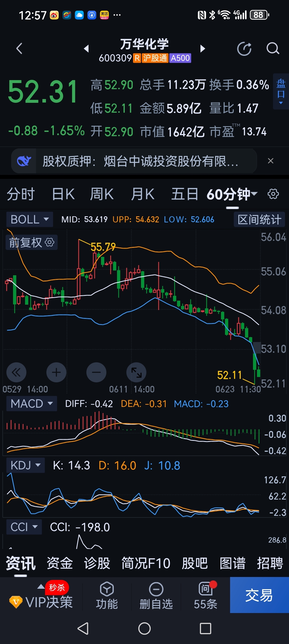Switch to next stock with right triangle

point(203,49)
